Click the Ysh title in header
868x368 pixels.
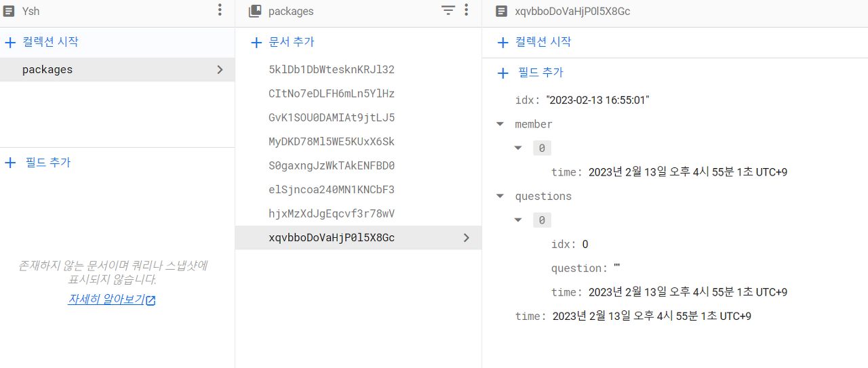31,11
